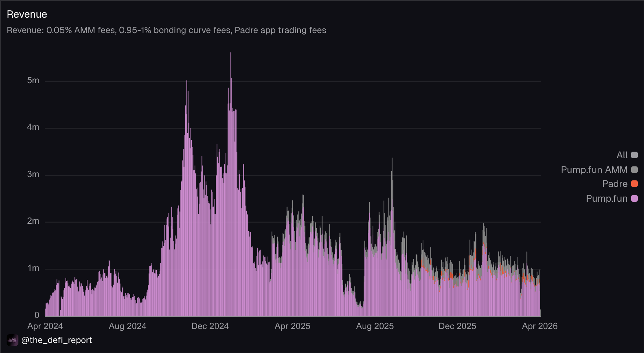644x353 pixels.
Task: Open the @the_defi_report profile link
Action: pyautogui.click(x=57, y=340)
